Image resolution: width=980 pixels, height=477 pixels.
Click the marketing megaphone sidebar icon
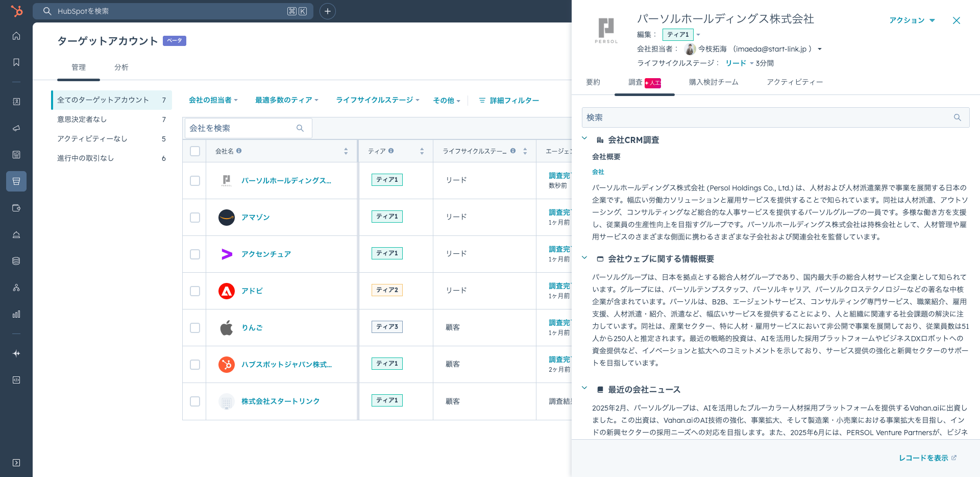(16, 128)
